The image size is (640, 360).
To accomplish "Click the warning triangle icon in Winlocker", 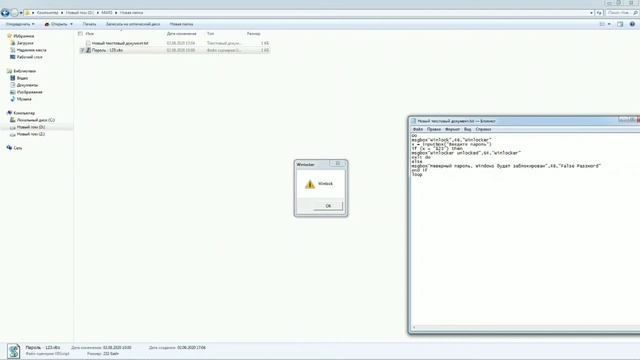I will click(x=310, y=184).
